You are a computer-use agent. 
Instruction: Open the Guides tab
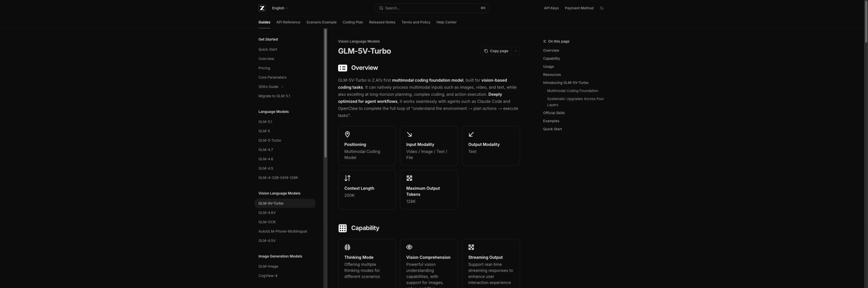tap(264, 22)
